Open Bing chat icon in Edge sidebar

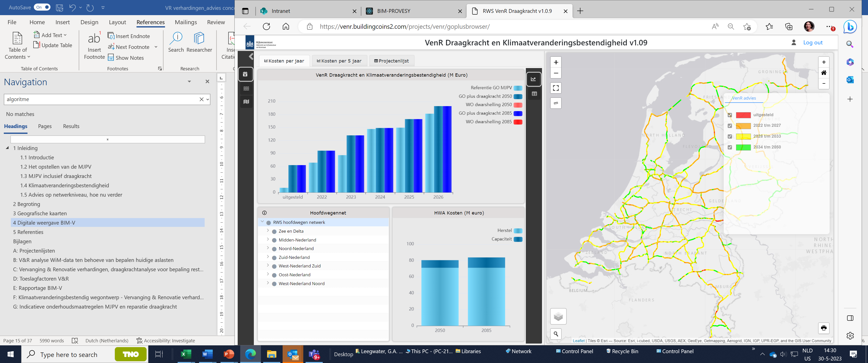pos(850,27)
